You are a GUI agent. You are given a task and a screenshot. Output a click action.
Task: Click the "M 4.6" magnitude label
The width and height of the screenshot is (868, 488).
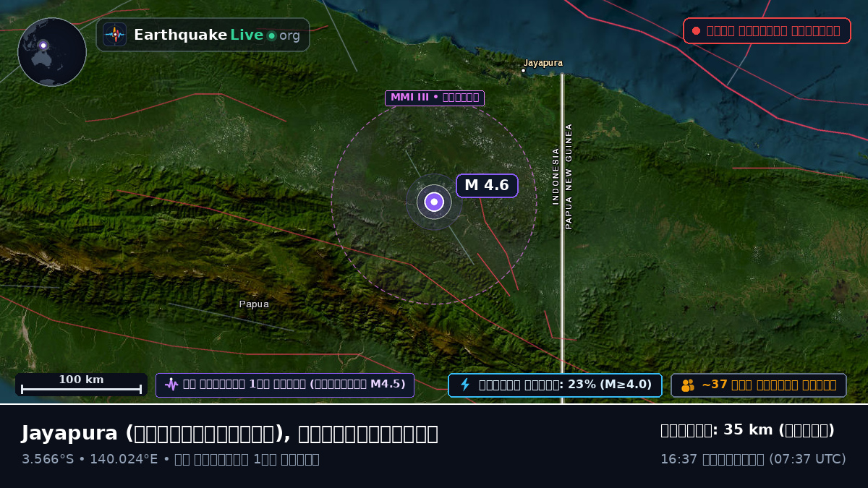(487, 185)
